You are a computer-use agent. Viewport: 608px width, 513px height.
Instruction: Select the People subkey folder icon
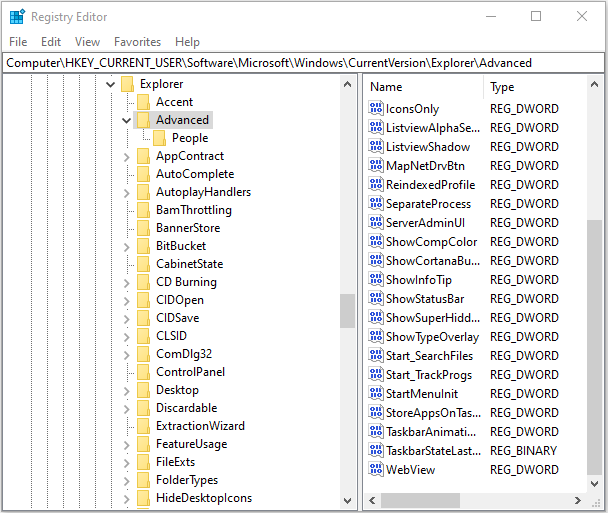pyautogui.click(x=160, y=138)
